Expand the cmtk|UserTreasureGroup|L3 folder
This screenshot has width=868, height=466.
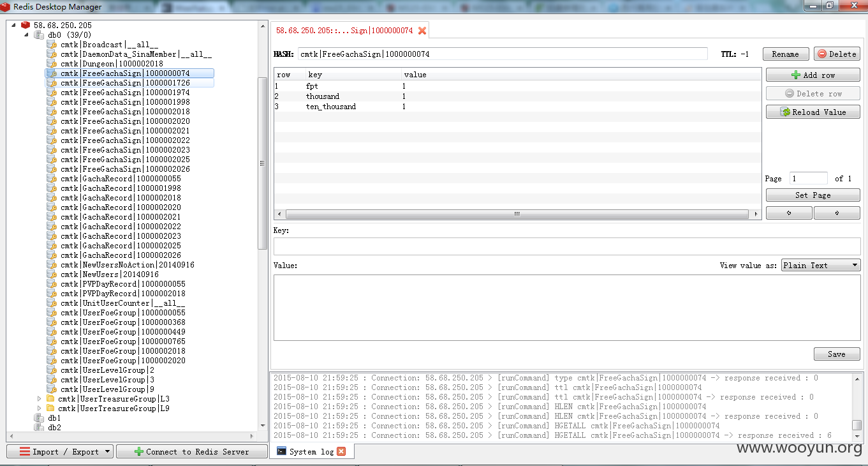[x=40, y=398]
